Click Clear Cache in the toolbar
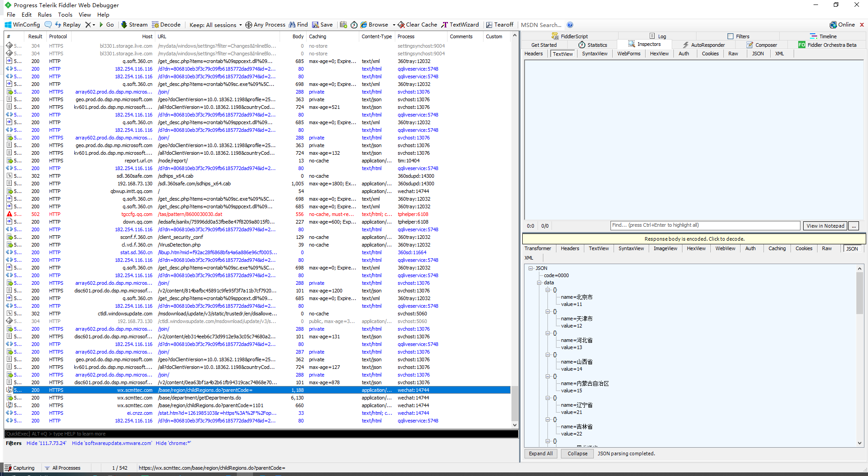Viewport: 868px width, 476px height. pyautogui.click(x=417, y=25)
